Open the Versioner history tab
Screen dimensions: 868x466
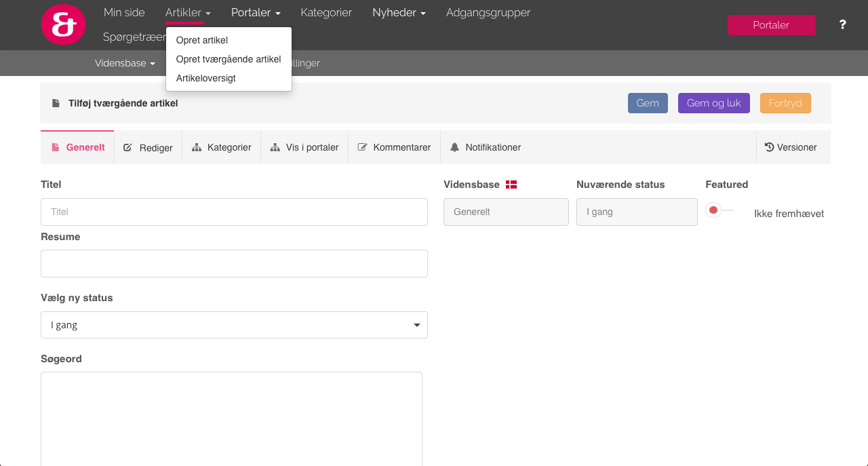pos(791,147)
